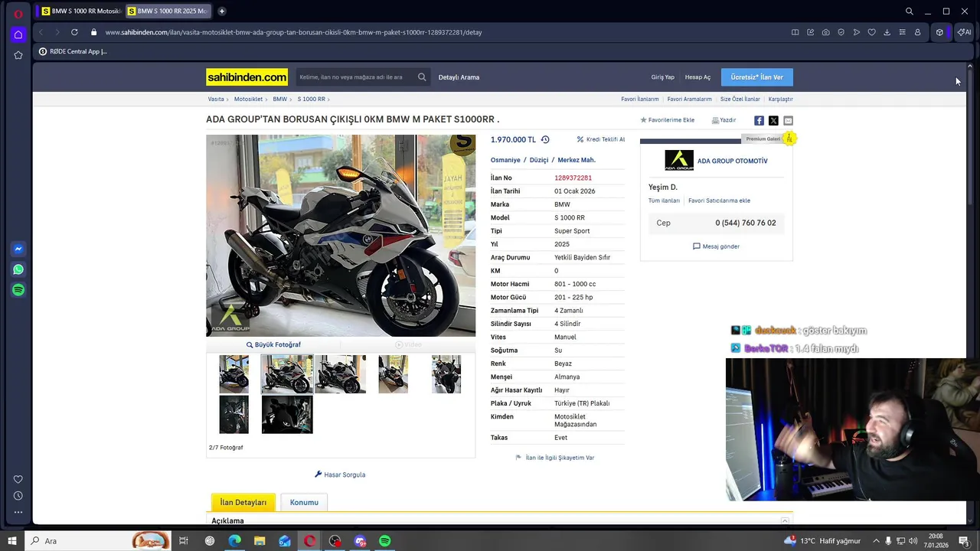Click Hasar Sorgula link
980x551 pixels.
point(340,474)
